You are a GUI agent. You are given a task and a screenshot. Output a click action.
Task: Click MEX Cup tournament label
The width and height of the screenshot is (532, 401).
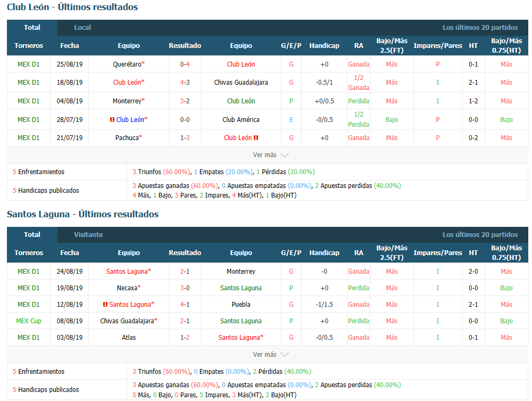coord(29,321)
